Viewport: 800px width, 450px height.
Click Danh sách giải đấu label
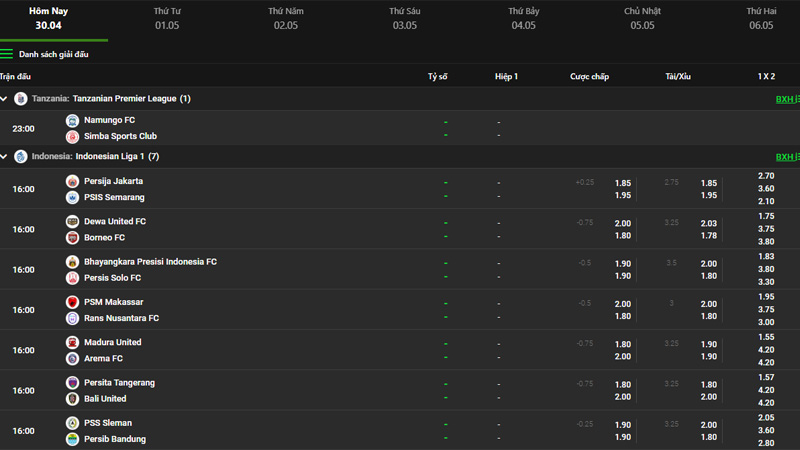54,54
